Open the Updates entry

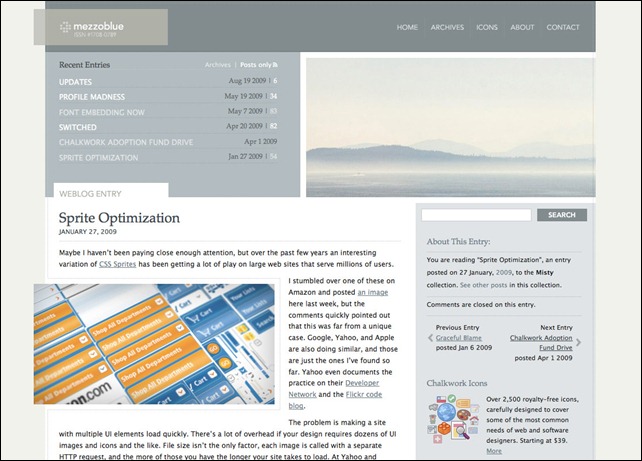(x=75, y=82)
